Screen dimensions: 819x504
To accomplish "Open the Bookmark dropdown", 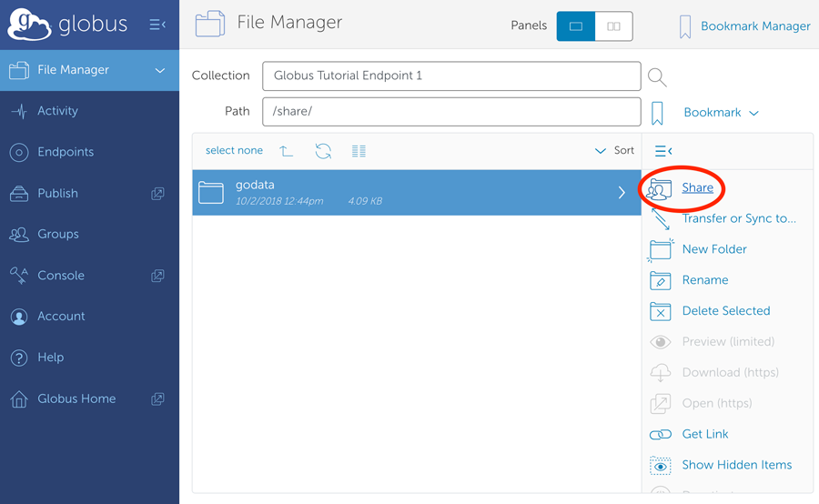I will 721,112.
